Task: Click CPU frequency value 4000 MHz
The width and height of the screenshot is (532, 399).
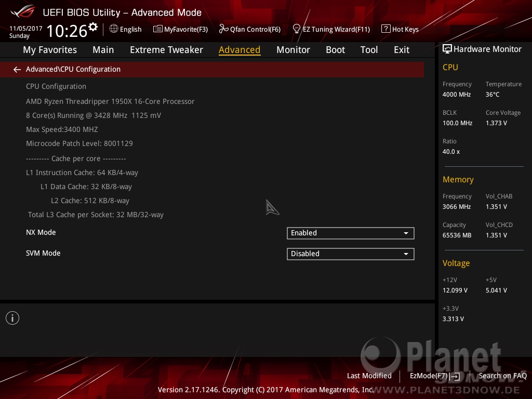Action: [457, 95]
